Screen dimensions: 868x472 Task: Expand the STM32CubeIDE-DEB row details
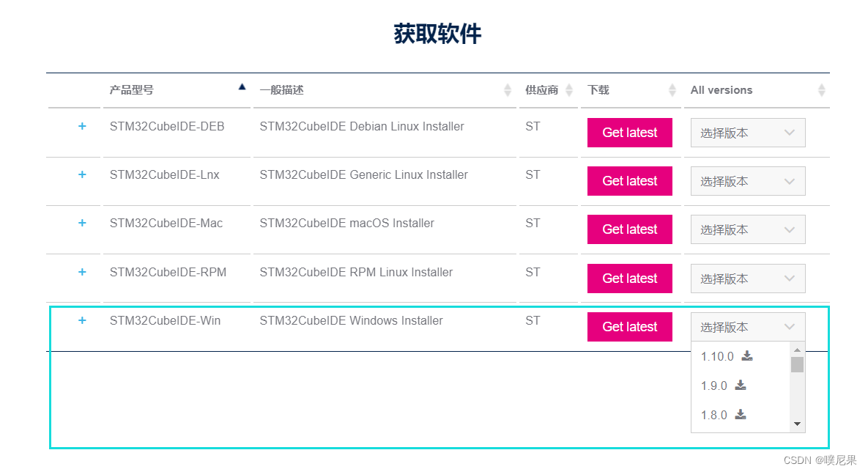point(81,125)
